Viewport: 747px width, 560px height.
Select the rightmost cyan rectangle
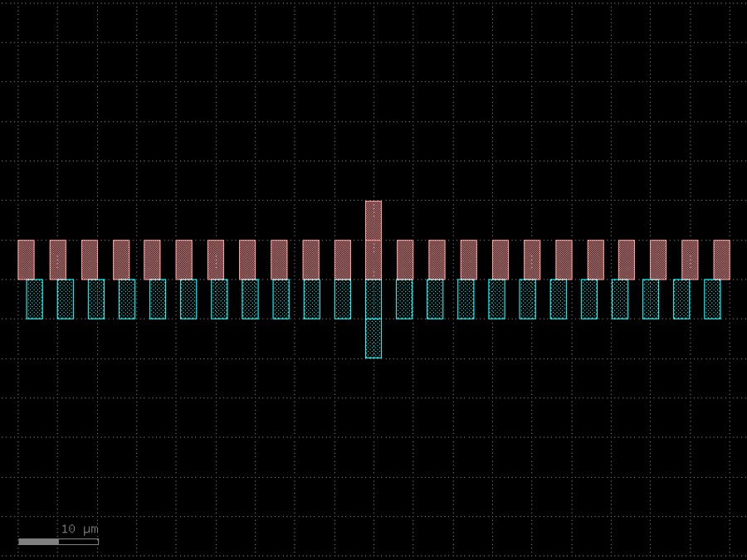point(712,299)
